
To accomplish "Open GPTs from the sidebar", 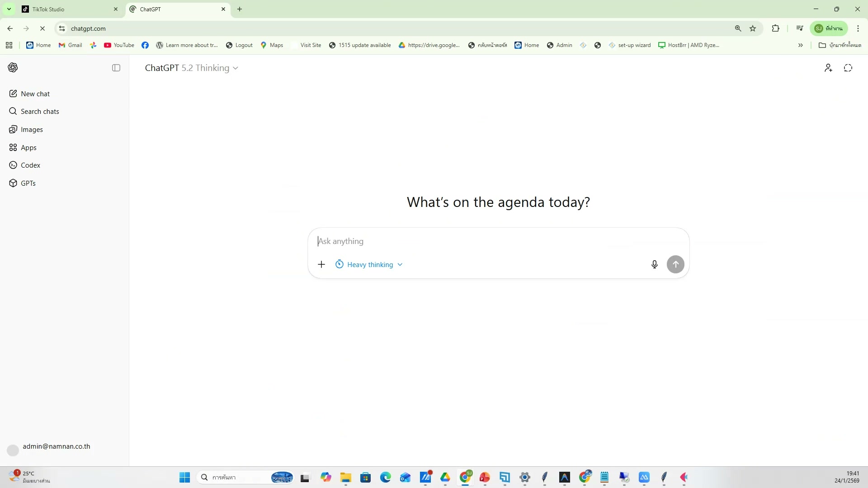I will (28, 183).
